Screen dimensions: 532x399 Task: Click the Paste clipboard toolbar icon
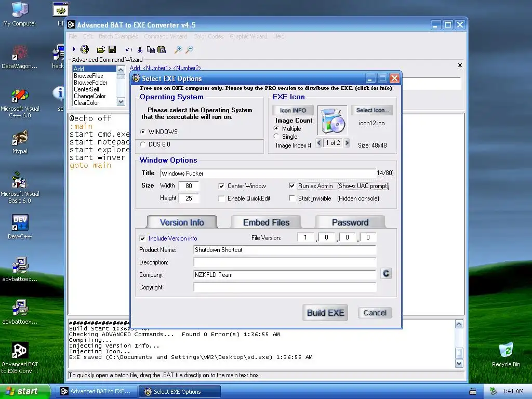(x=162, y=49)
